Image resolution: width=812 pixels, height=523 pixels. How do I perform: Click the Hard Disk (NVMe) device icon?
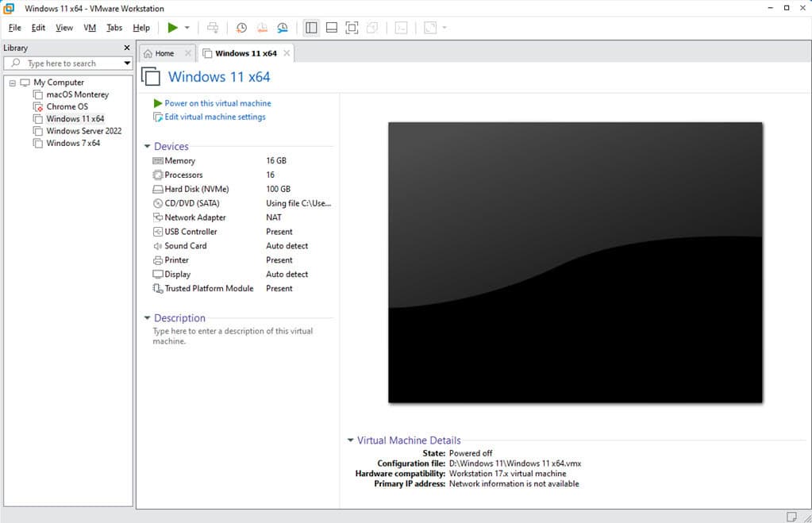coord(158,190)
